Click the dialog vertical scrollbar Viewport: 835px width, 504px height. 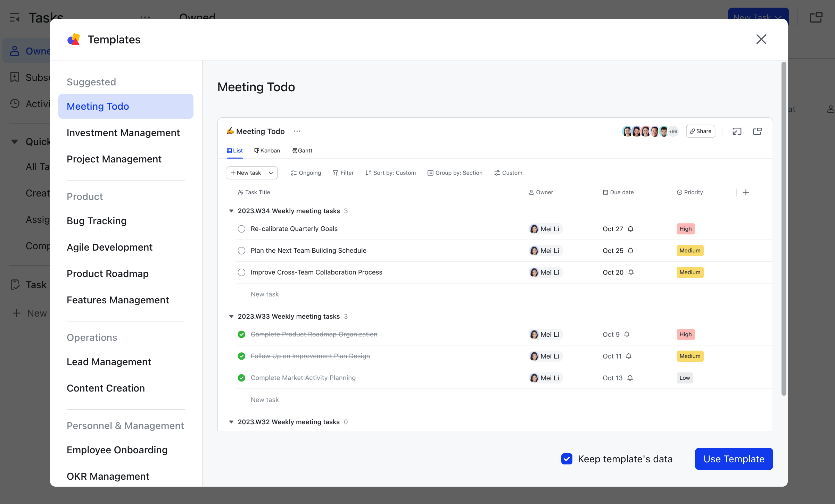point(784,229)
